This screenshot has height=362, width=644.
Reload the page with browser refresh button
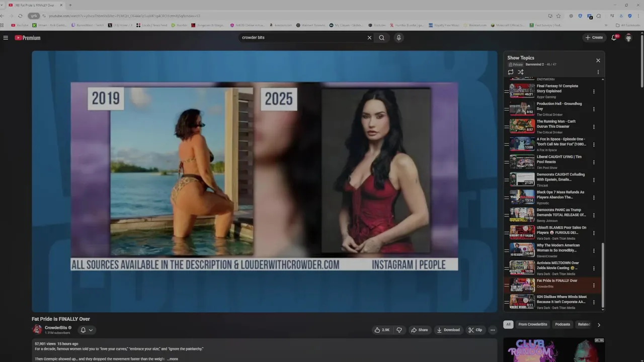tap(20, 16)
